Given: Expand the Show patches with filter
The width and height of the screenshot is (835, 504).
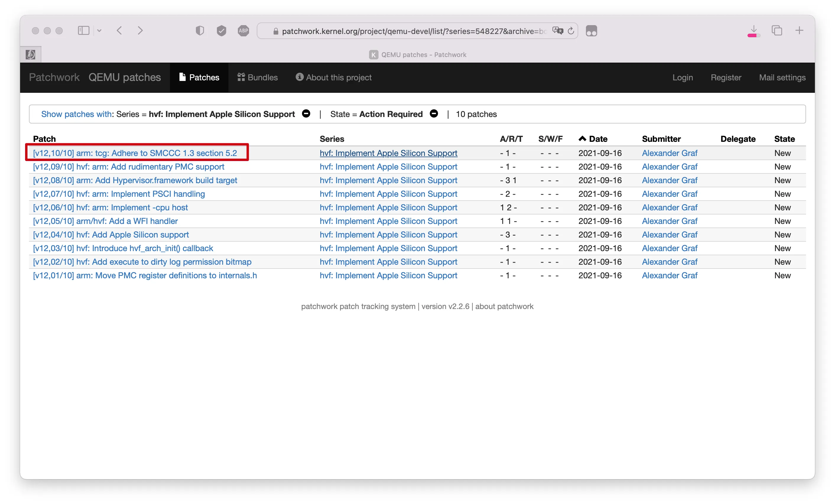Looking at the screenshot, I should click(76, 114).
